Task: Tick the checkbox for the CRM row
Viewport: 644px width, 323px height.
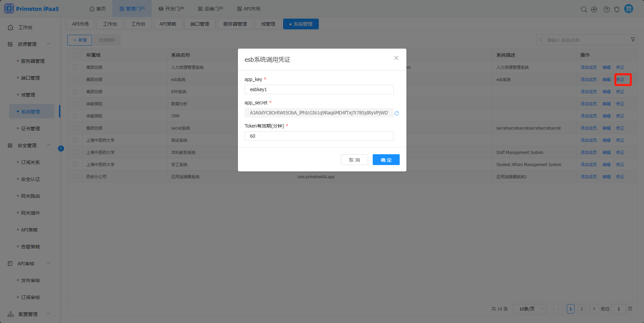Action: click(x=75, y=116)
